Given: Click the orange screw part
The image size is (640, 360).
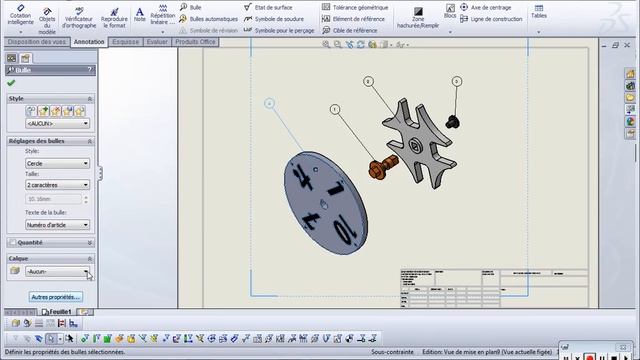Looking at the screenshot, I should point(383,167).
